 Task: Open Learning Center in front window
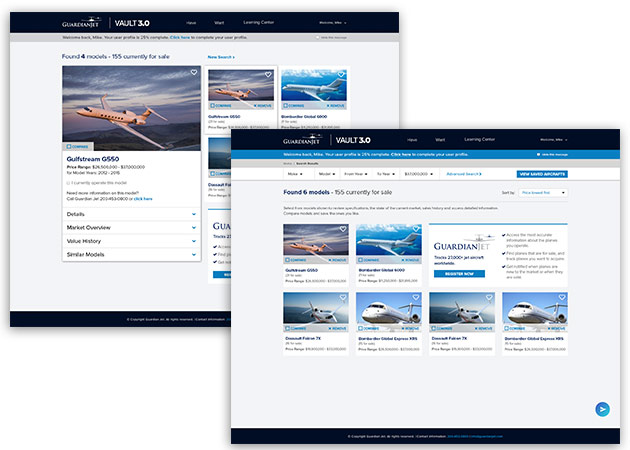(x=479, y=139)
